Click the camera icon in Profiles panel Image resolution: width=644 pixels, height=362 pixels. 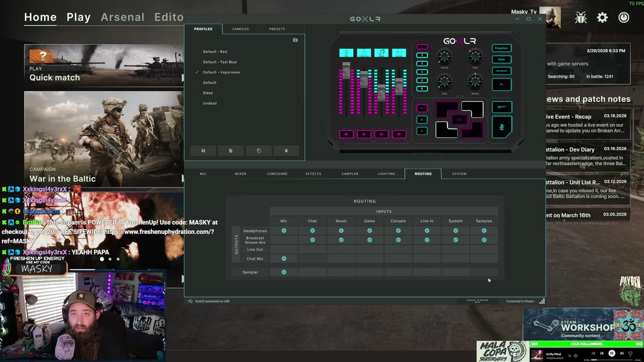(x=295, y=40)
